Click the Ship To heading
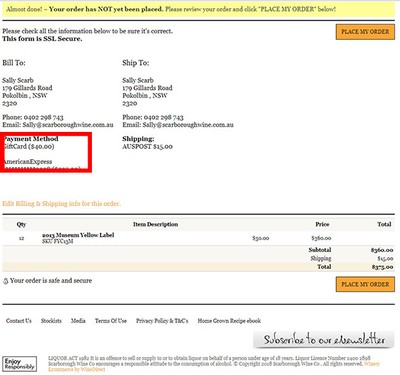The image size is (400, 375). (x=136, y=63)
